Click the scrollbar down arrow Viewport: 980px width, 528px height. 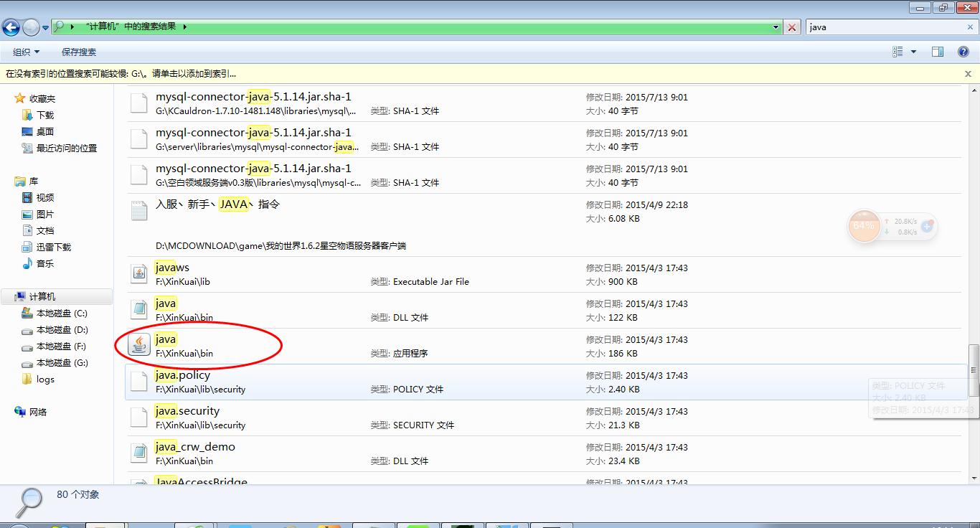pos(974,477)
